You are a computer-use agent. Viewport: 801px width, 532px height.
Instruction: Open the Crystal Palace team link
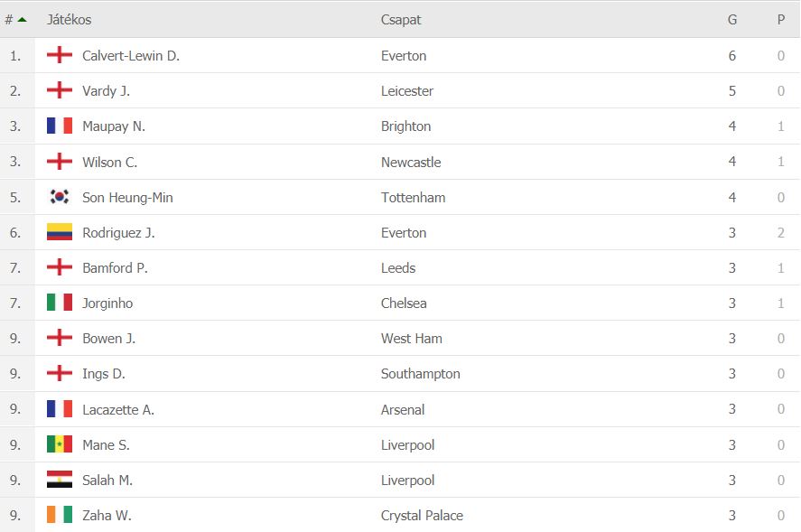pos(422,515)
